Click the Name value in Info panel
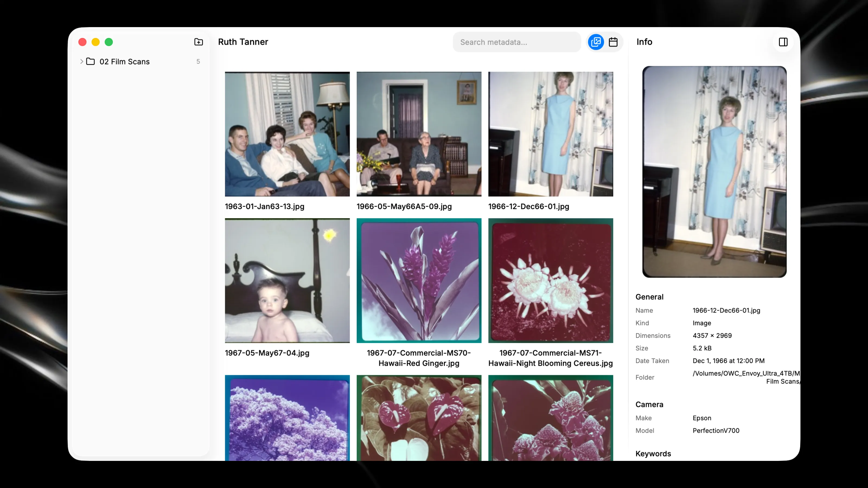Screen dimensions: 868x488 coord(726,310)
